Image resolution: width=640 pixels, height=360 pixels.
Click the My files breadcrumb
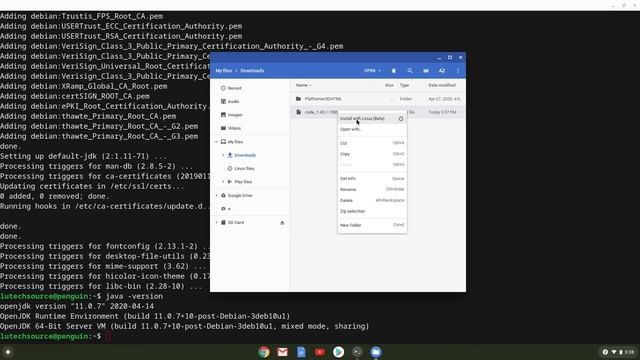coord(224,71)
